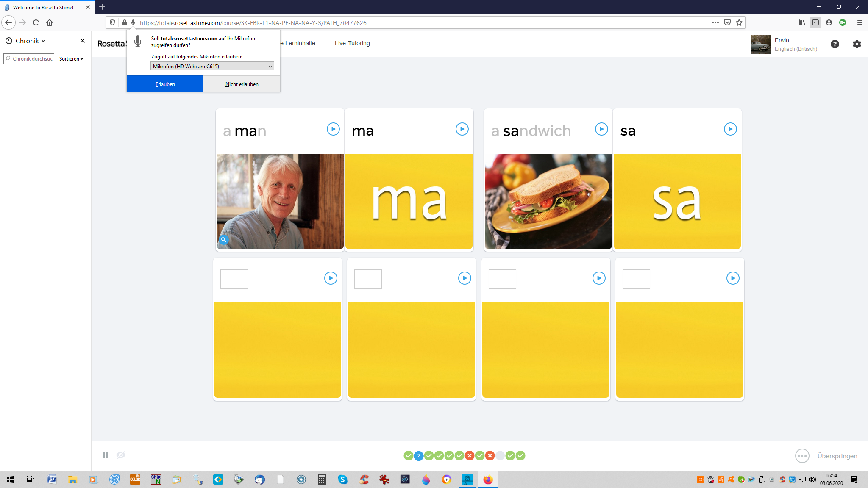The image size is (868, 488).
Task: Pause the lesson with pause icon
Action: 106,455
